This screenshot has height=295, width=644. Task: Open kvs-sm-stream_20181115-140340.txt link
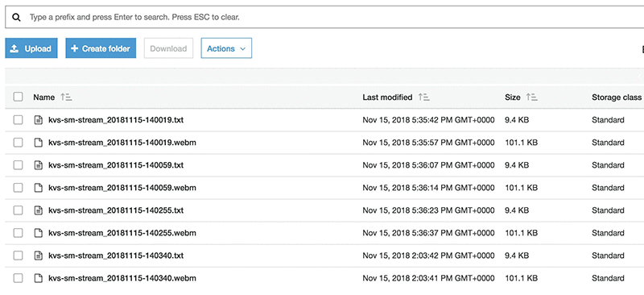[116, 256]
